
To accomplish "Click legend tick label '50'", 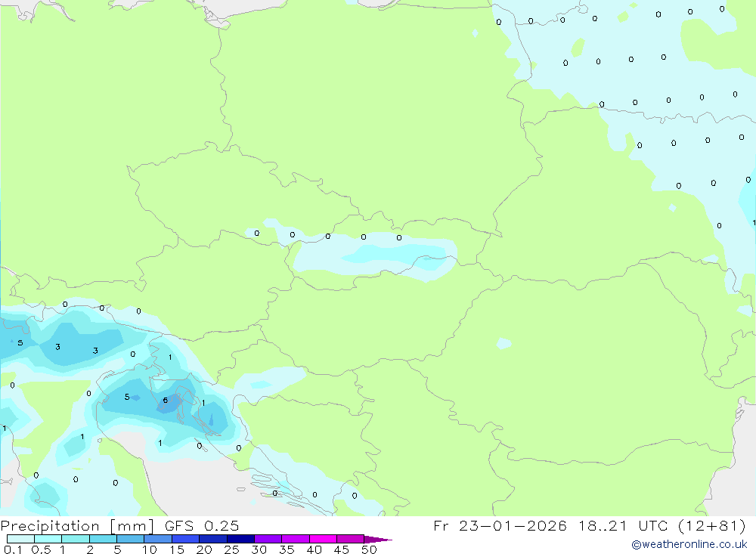I will [x=369, y=549].
